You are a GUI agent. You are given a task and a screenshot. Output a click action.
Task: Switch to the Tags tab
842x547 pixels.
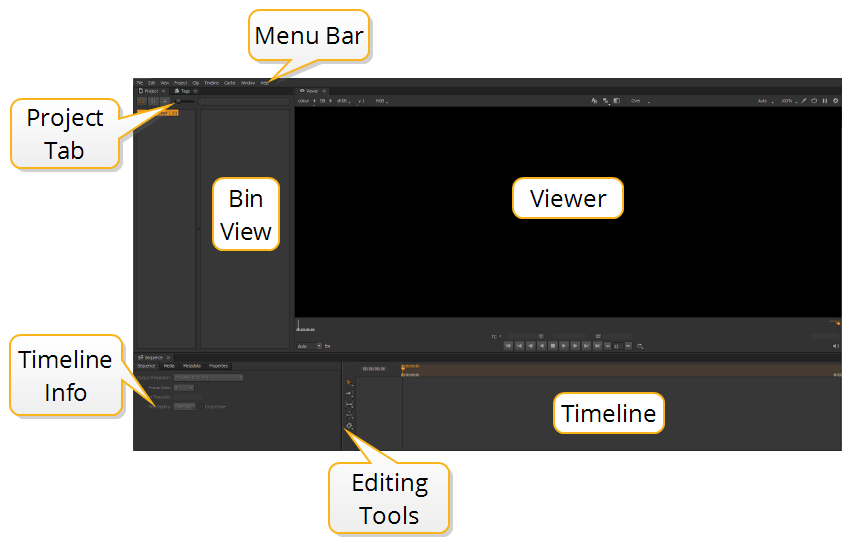(x=184, y=91)
